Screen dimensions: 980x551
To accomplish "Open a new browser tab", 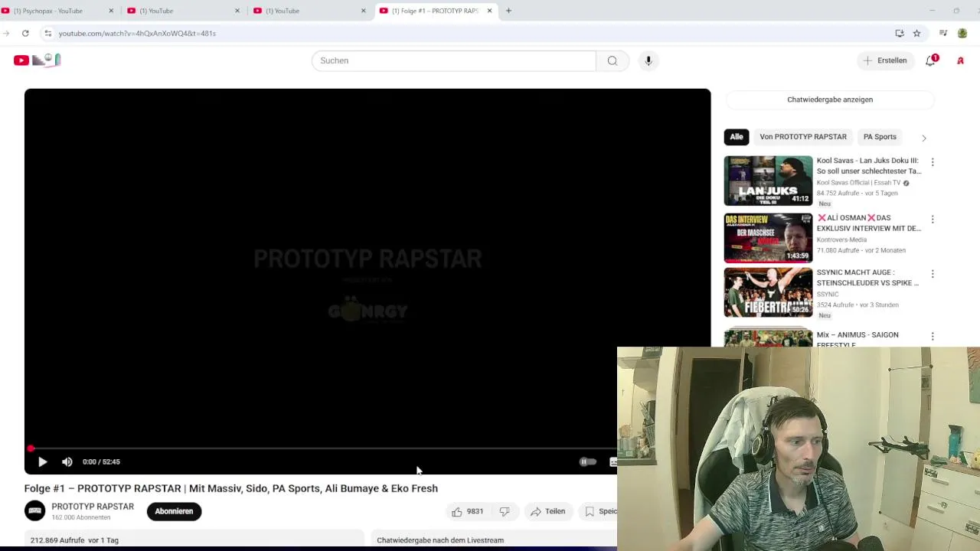I will pyautogui.click(x=508, y=11).
